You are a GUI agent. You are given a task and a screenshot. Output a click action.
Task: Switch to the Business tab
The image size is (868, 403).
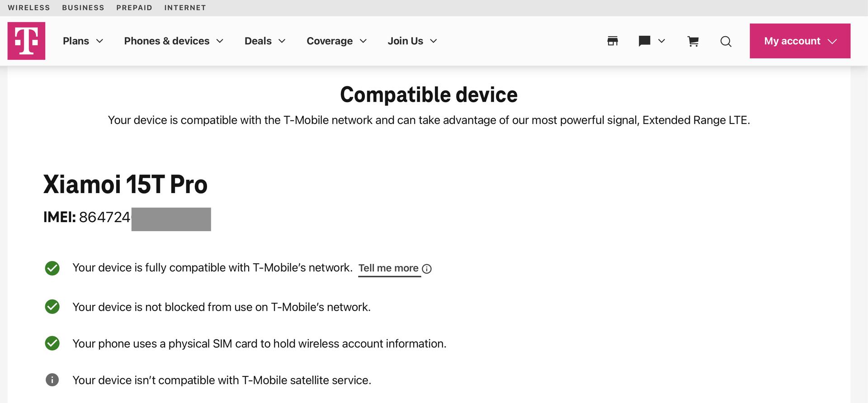tap(83, 8)
